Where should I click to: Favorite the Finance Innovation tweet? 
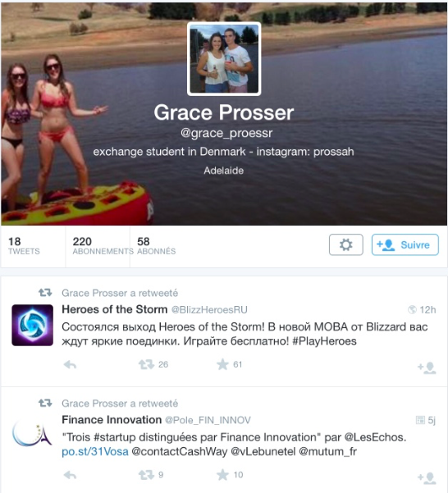tap(222, 475)
